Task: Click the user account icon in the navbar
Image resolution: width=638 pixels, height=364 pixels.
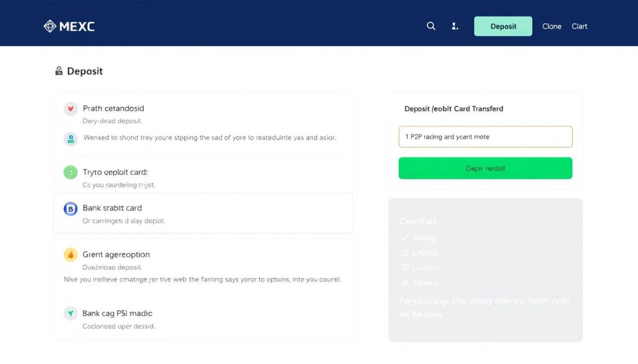Action: coord(454,26)
